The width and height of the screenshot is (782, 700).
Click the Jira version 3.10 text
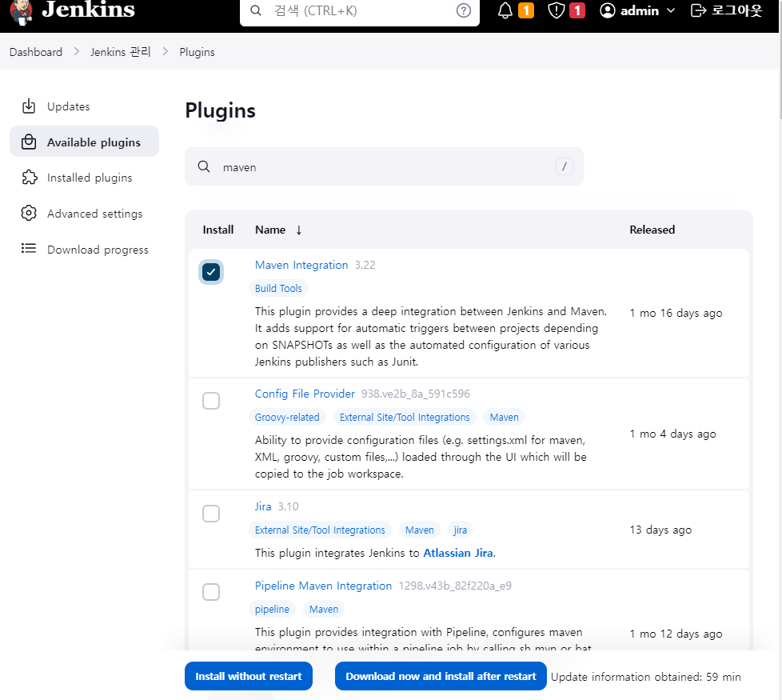(x=289, y=506)
